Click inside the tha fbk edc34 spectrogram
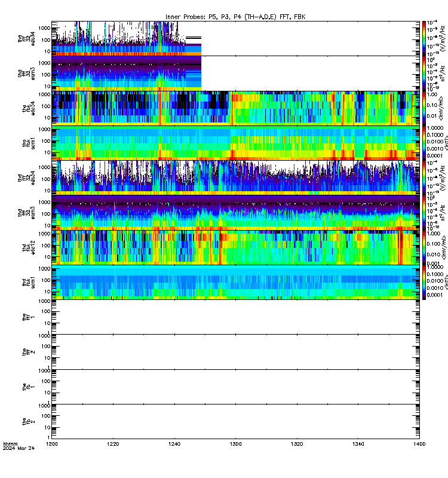The height and width of the screenshot is (478, 448). (x=235, y=108)
